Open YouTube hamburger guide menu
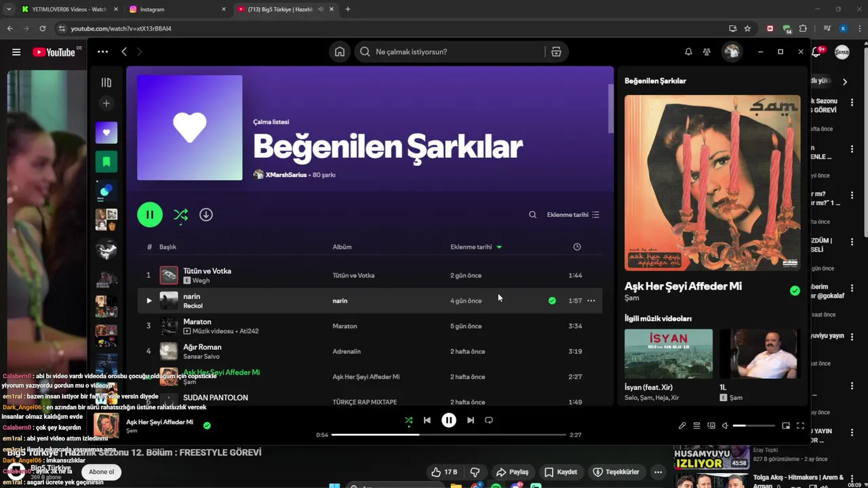The height and width of the screenshot is (488, 868). [x=16, y=52]
